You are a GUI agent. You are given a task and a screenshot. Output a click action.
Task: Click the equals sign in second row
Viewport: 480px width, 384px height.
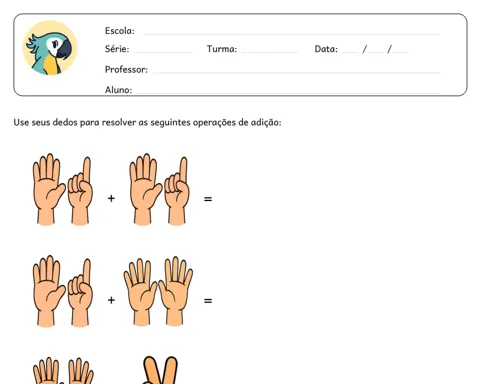(208, 301)
